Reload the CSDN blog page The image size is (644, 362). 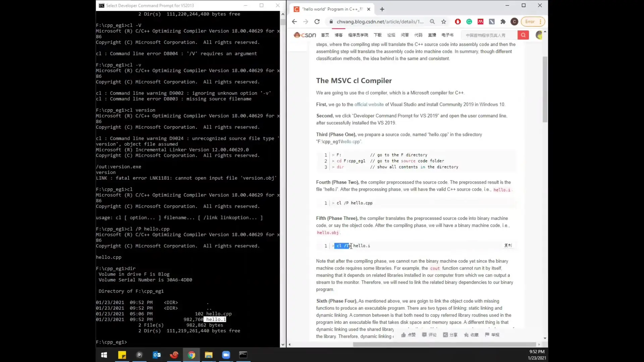click(317, 22)
